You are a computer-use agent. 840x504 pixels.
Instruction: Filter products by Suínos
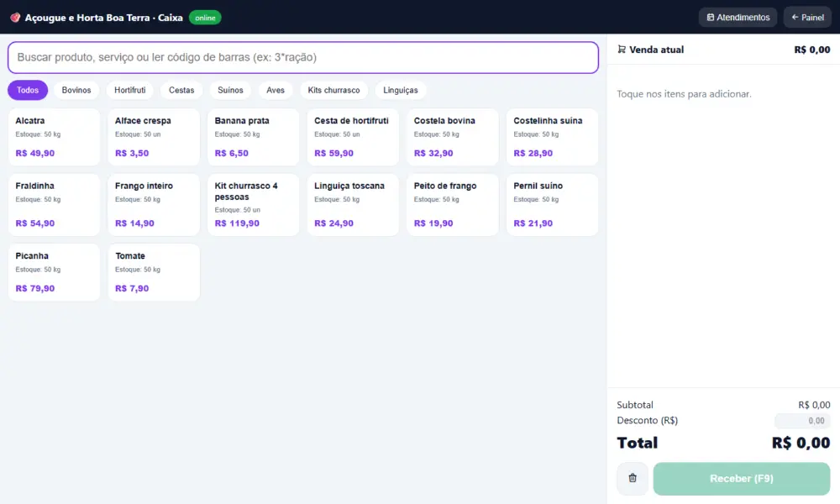pos(230,90)
